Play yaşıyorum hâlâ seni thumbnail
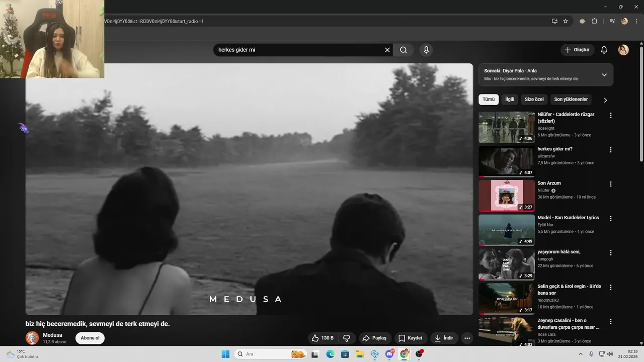 point(506,264)
